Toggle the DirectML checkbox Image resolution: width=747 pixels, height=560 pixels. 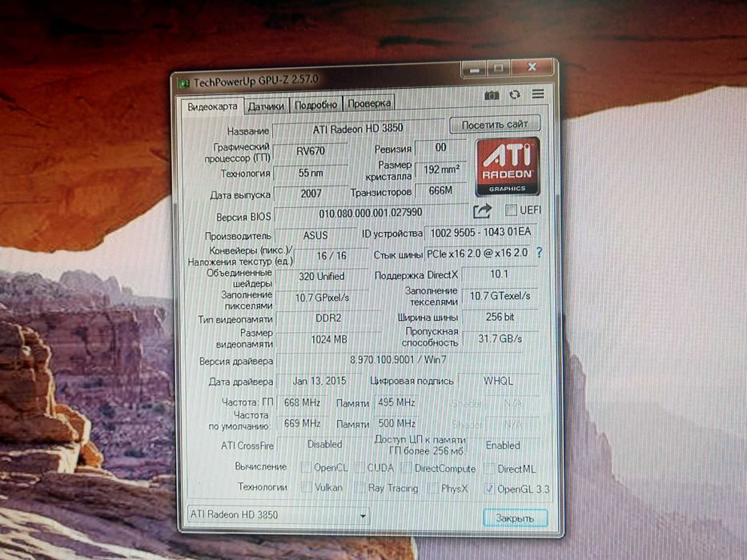(x=488, y=469)
